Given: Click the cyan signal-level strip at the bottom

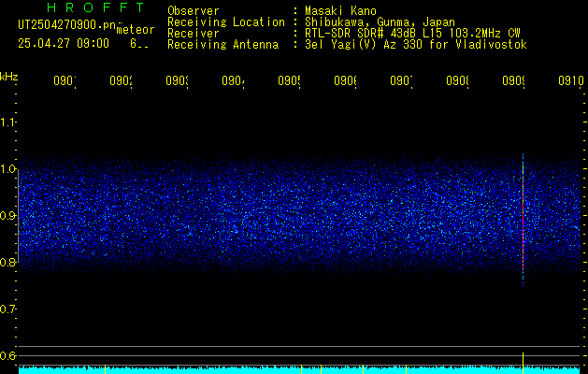Looking at the screenshot, I should [299, 370].
